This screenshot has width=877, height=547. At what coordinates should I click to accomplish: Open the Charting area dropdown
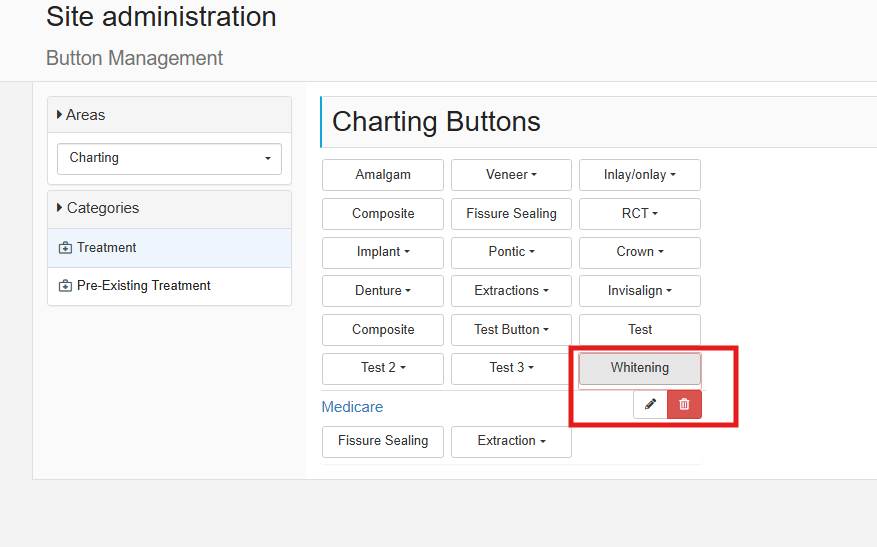[169, 158]
